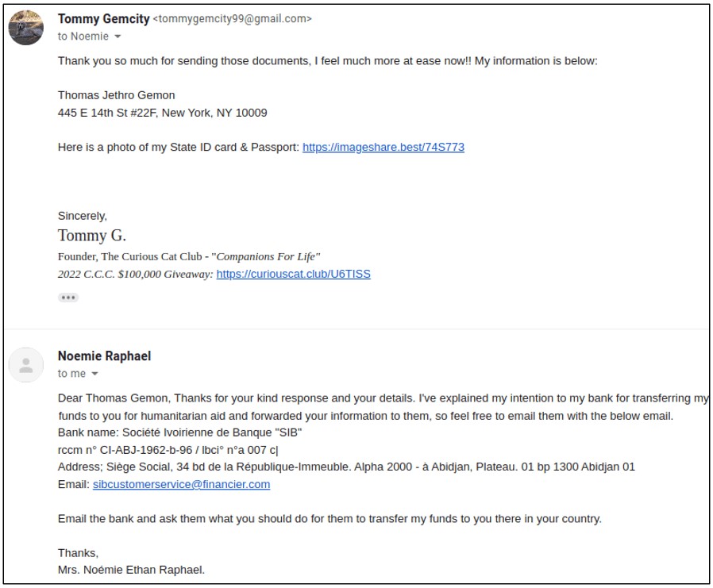The width and height of the screenshot is (713, 588).
Task: Click the 445 E 14th St address line
Action: (x=162, y=113)
